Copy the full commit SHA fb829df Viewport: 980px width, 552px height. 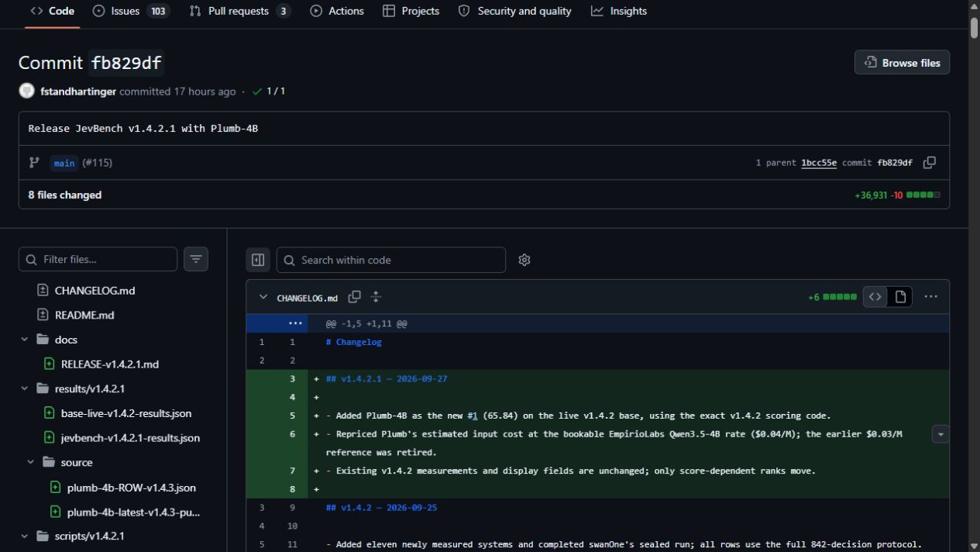click(930, 163)
